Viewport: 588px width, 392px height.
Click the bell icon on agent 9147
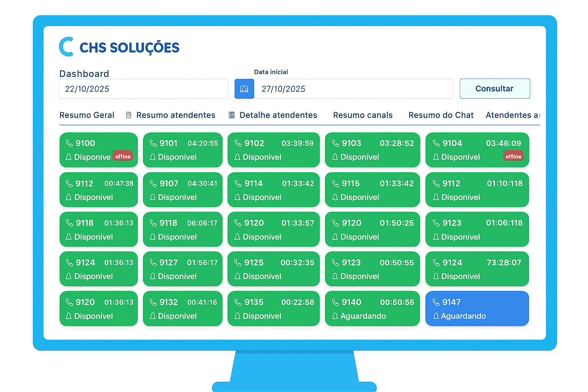[436, 316]
